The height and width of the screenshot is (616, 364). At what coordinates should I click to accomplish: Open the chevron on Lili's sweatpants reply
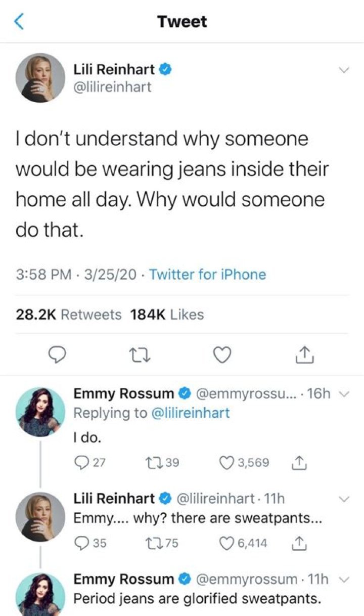pyautogui.click(x=343, y=499)
